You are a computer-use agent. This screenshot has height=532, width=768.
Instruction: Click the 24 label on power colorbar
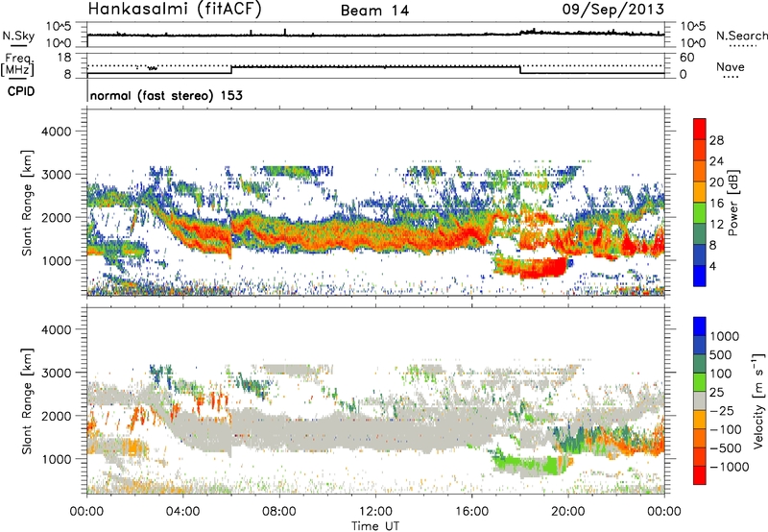pos(716,161)
